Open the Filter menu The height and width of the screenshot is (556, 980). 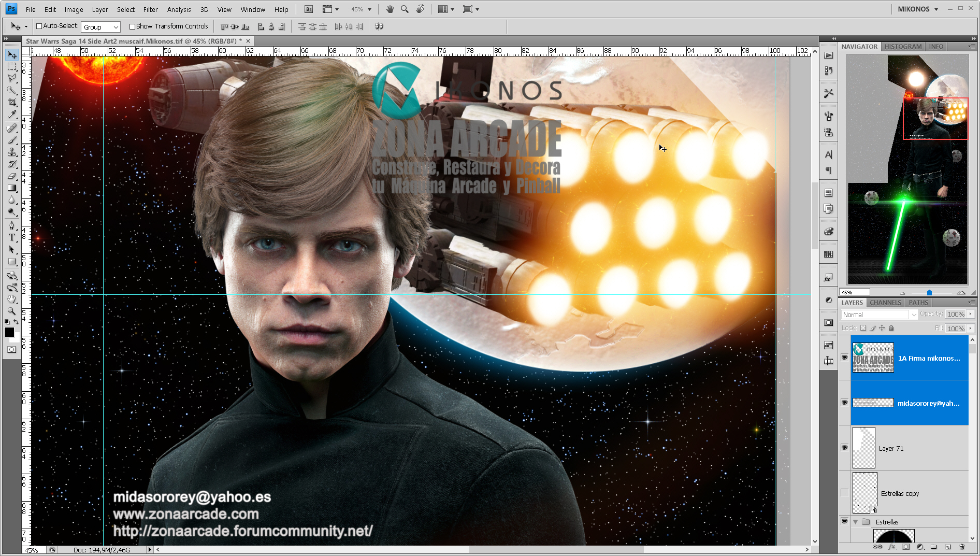pyautogui.click(x=150, y=9)
